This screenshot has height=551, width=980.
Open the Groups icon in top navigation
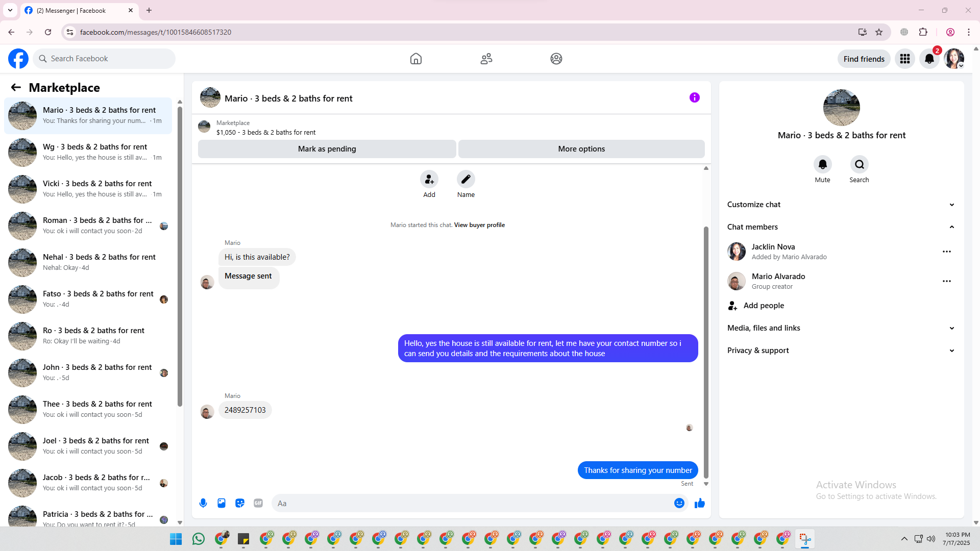[556, 59]
